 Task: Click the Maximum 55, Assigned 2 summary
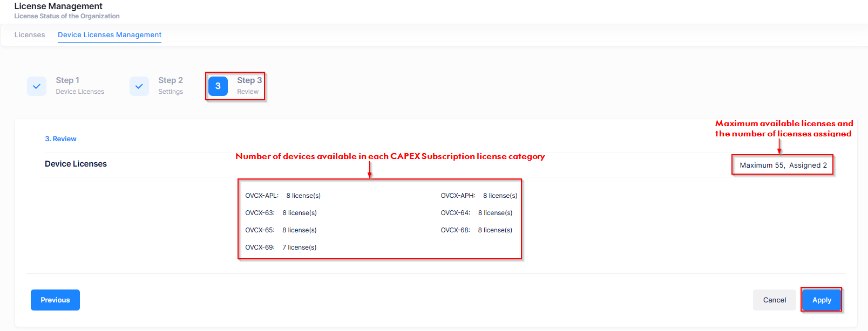(x=783, y=165)
